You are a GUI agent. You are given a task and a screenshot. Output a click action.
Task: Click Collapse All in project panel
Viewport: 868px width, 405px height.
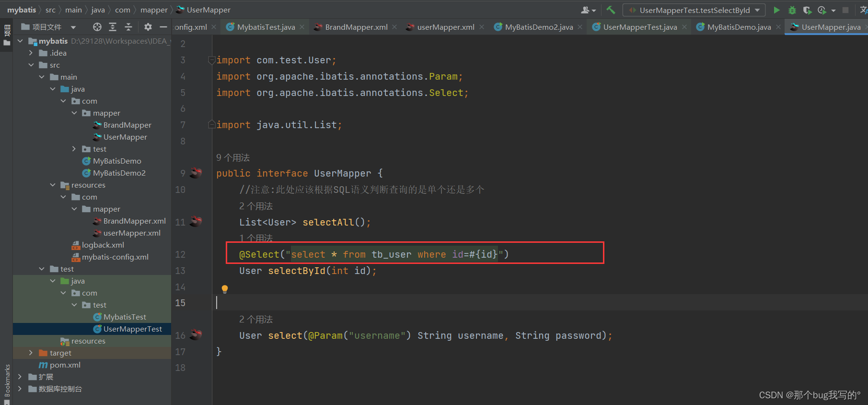[128, 27]
